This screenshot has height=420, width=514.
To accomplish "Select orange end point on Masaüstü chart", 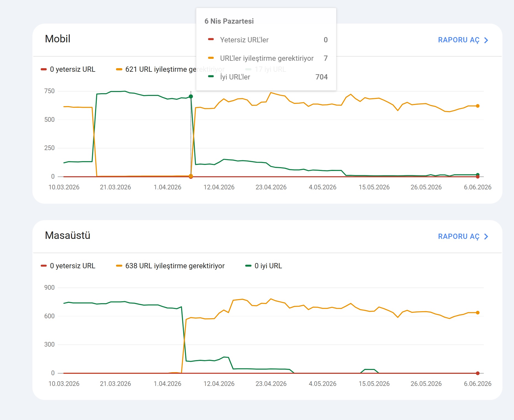I will pos(478,313).
